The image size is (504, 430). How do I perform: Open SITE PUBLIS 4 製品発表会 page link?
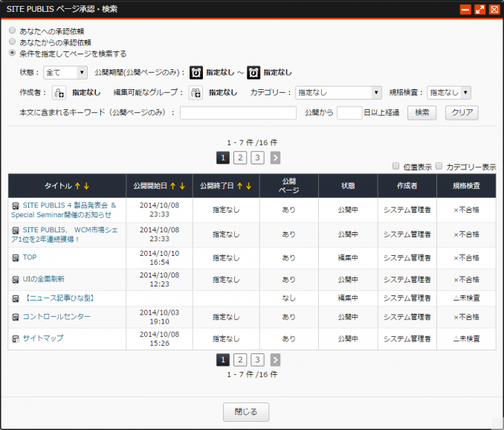tap(64, 210)
